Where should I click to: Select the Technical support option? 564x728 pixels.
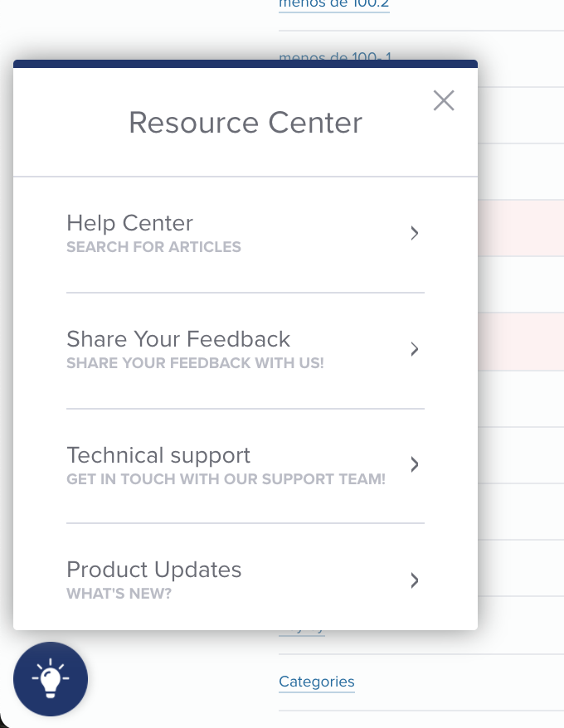click(x=246, y=466)
